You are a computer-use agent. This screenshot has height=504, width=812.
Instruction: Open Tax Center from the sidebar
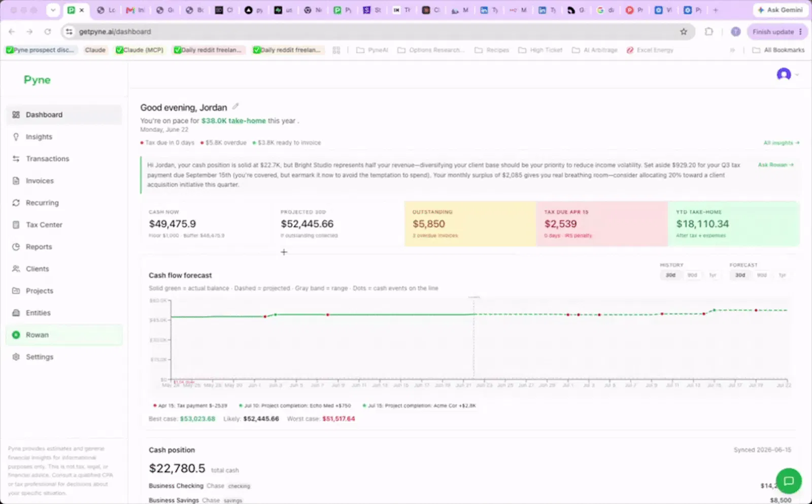(x=64, y=225)
